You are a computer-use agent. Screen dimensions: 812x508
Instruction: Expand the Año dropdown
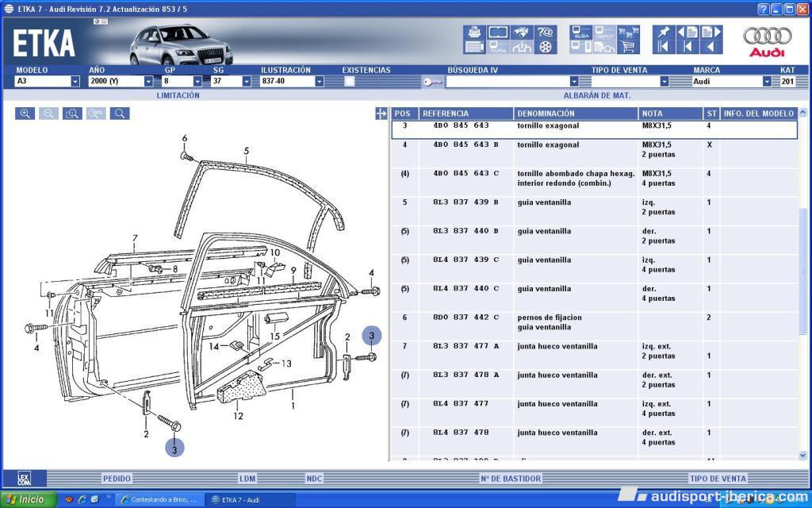pos(148,82)
